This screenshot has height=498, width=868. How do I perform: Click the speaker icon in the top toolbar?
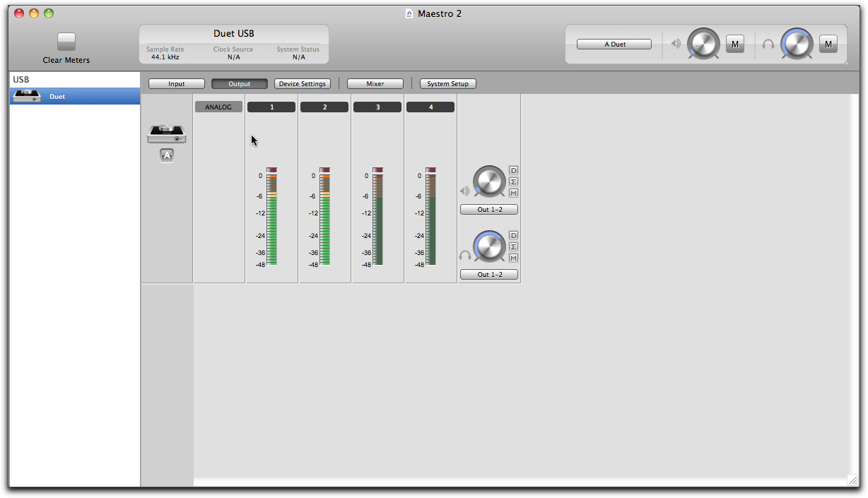point(676,44)
